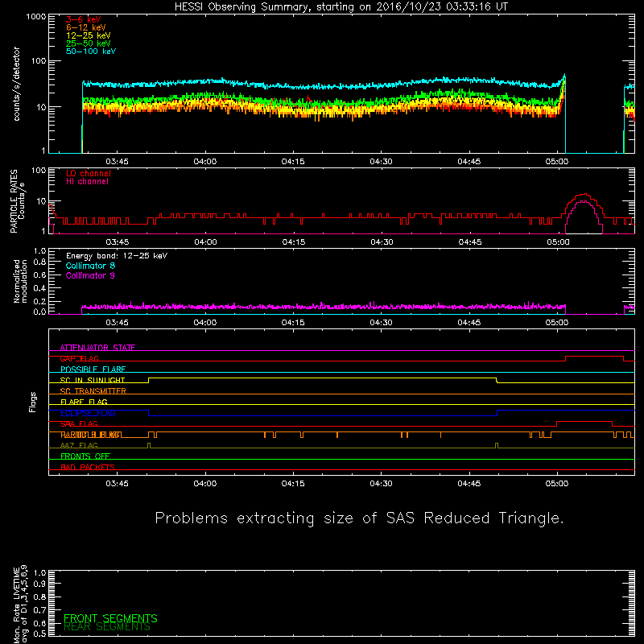Click the GAP_FLAG label
The image size is (644, 644).
point(79,358)
